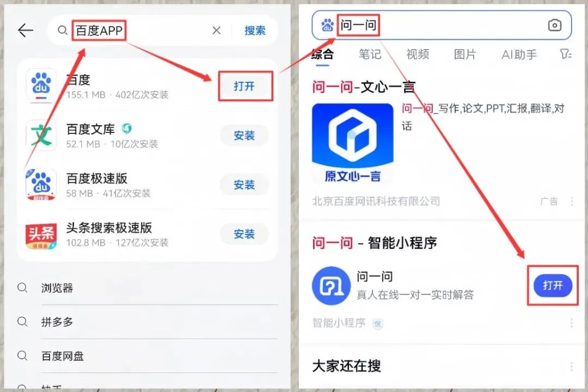Click 安装 button for 百度文库
Image resolution: width=588 pixels, height=392 pixels.
pyautogui.click(x=244, y=136)
